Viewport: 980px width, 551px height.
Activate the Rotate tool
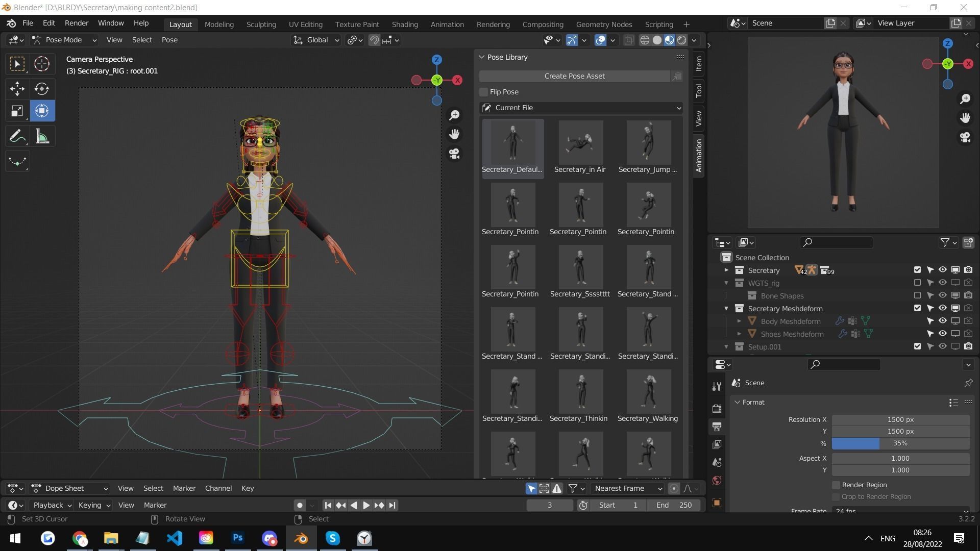pyautogui.click(x=42, y=89)
